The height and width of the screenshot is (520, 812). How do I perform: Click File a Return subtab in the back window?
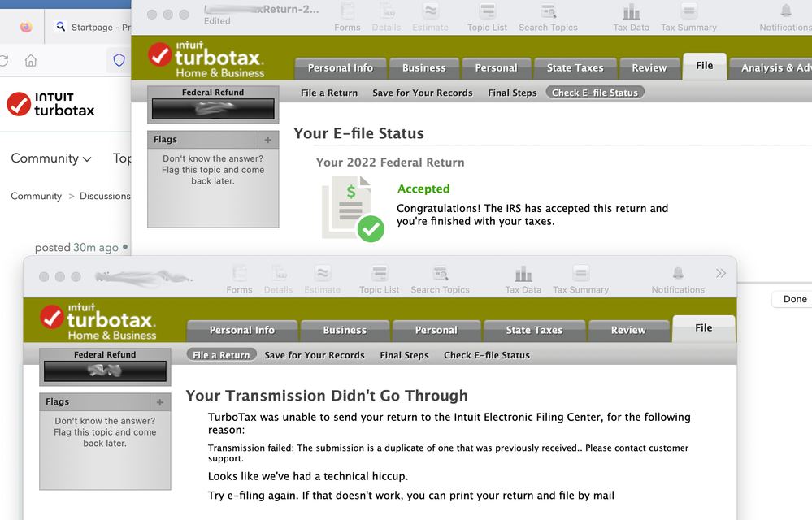[329, 93]
